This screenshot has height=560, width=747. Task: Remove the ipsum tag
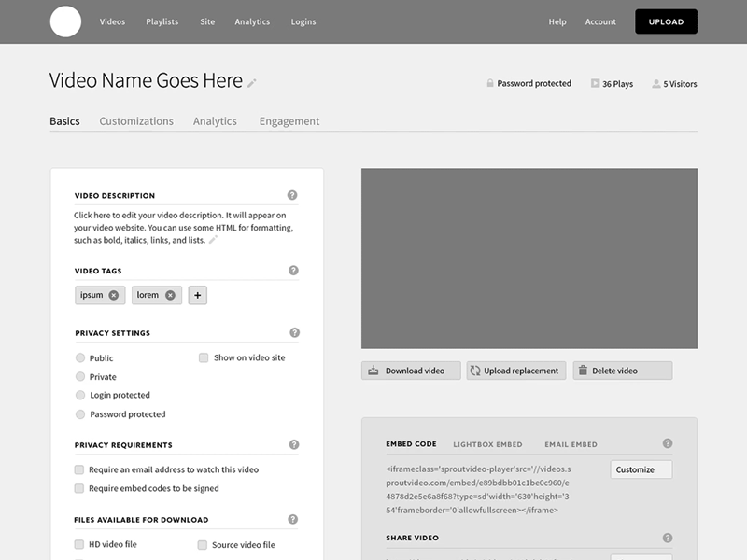(x=114, y=295)
